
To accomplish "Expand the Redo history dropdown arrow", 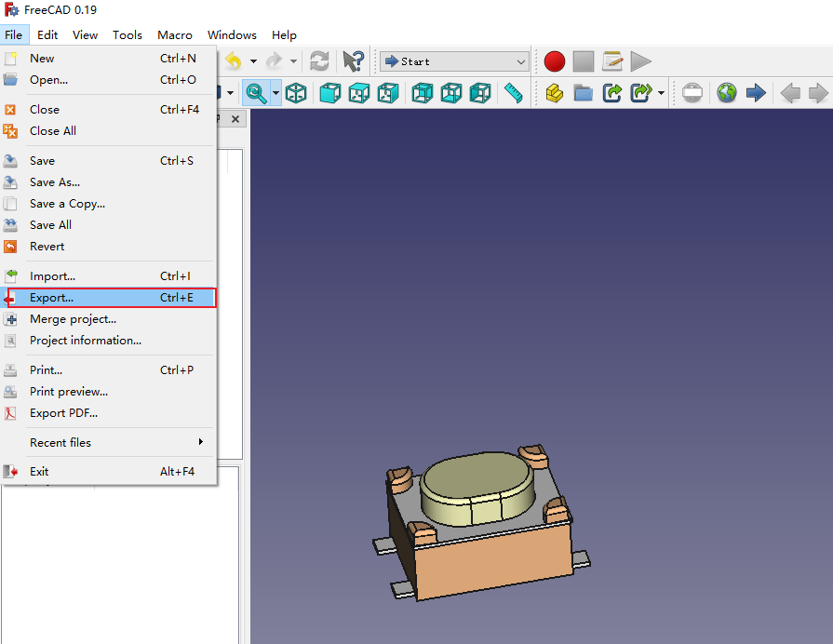I will pos(293,61).
